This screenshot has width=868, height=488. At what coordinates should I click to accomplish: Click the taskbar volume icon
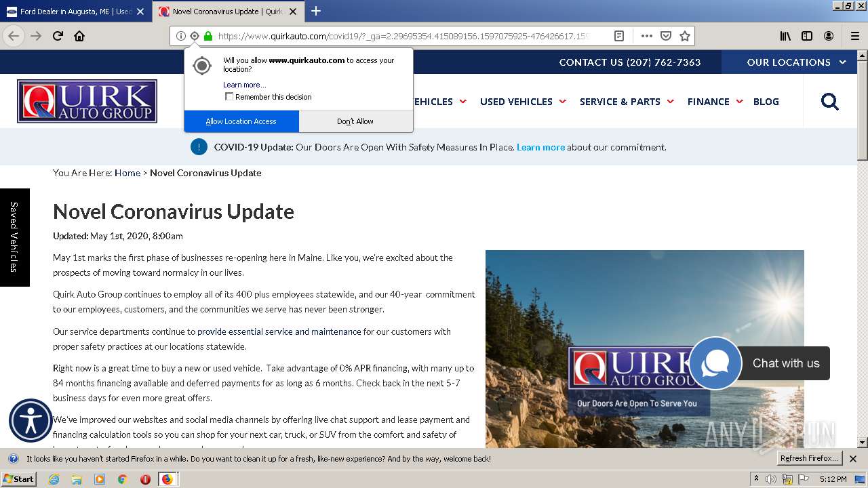(771, 479)
